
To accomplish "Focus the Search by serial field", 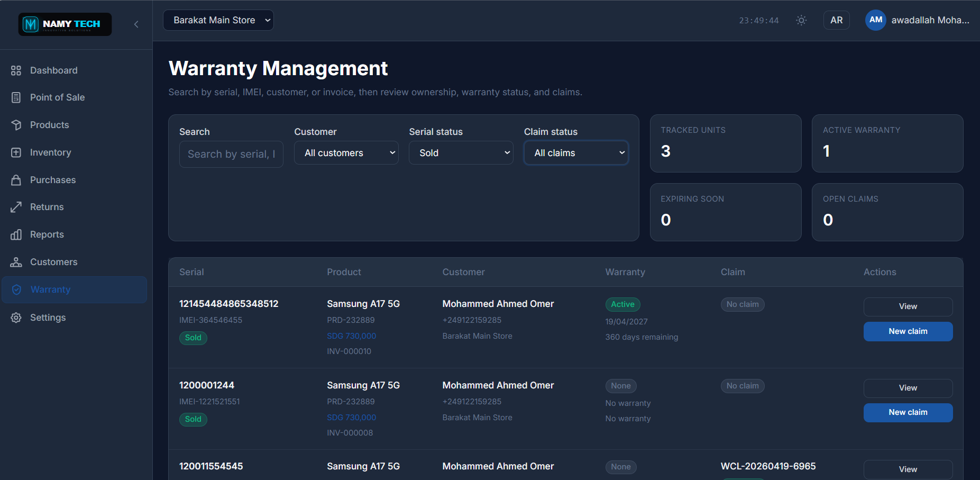I will click(231, 154).
